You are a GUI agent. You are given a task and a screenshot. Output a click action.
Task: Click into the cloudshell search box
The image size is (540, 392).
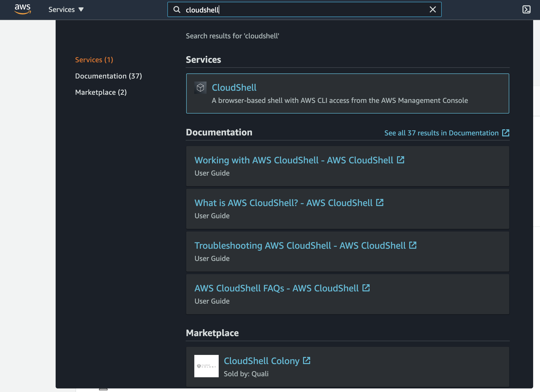(x=304, y=10)
